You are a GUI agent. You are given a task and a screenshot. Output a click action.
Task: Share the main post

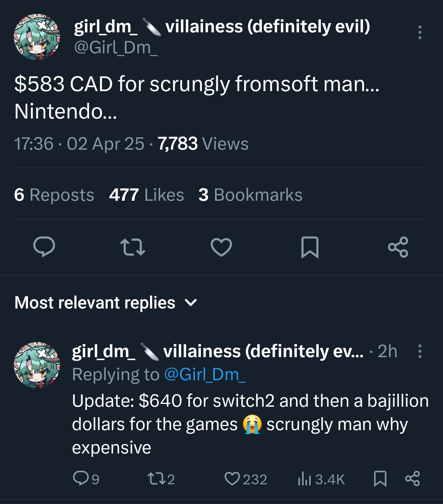click(x=398, y=247)
